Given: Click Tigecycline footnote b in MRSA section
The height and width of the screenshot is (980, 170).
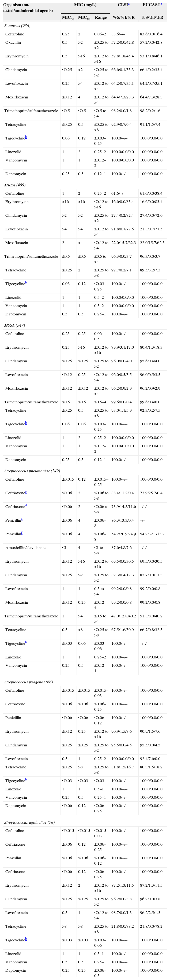Looking at the screenshot, I should pos(26,283).
